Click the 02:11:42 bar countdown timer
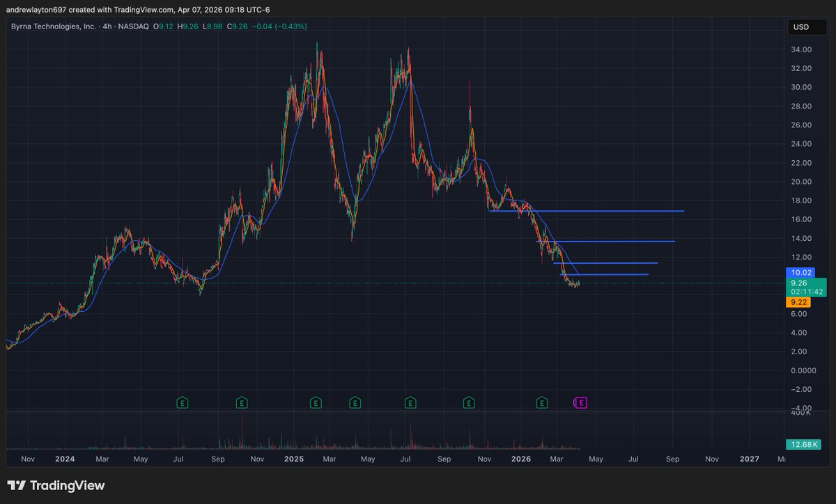The image size is (836, 504). (805, 292)
